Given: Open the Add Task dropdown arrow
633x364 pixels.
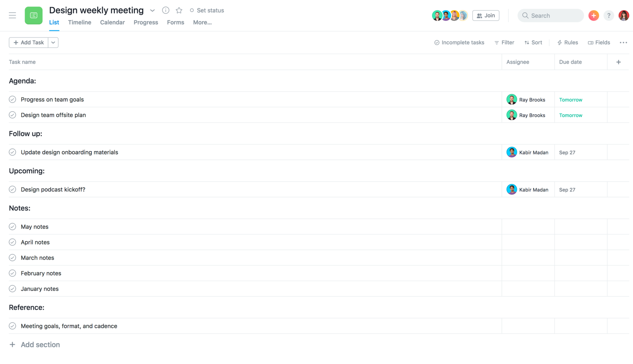Looking at the screenshot, I should [53, 43].
